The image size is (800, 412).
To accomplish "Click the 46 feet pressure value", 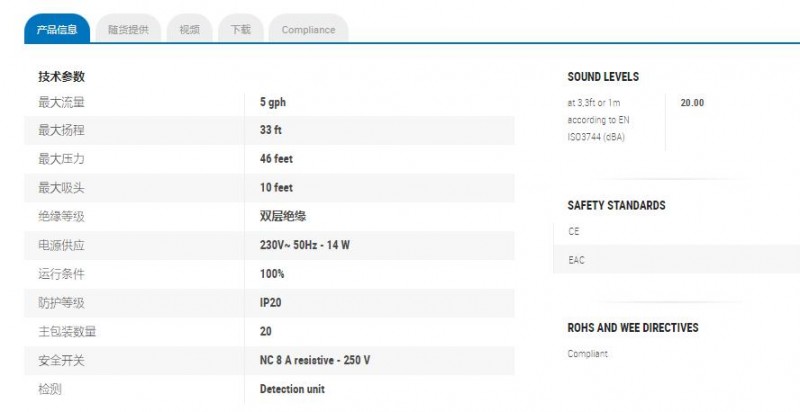I will (x=276, y=159).
